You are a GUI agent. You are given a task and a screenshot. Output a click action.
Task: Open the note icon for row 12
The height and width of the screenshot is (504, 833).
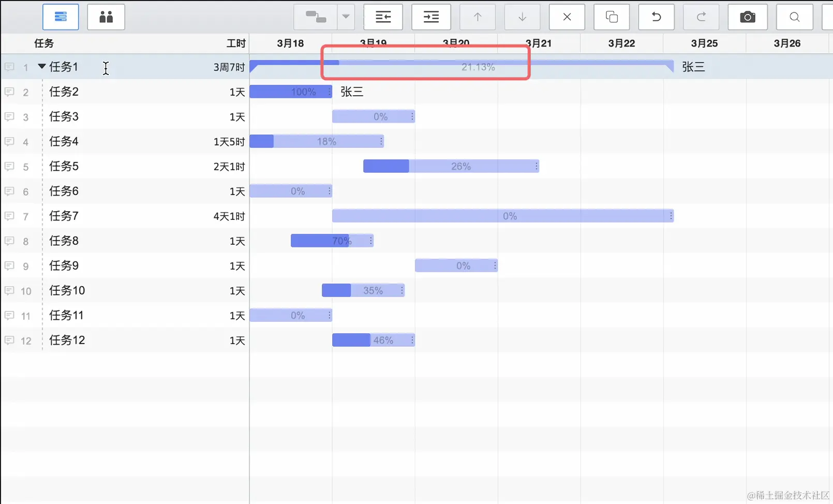[9, 340]
